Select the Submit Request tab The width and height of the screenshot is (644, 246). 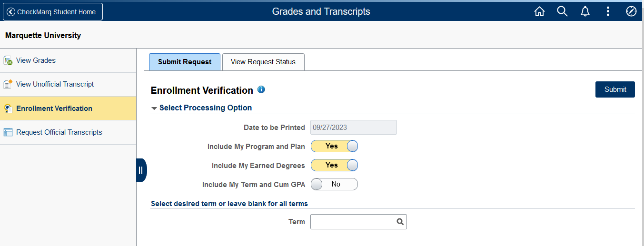point(185,62)
